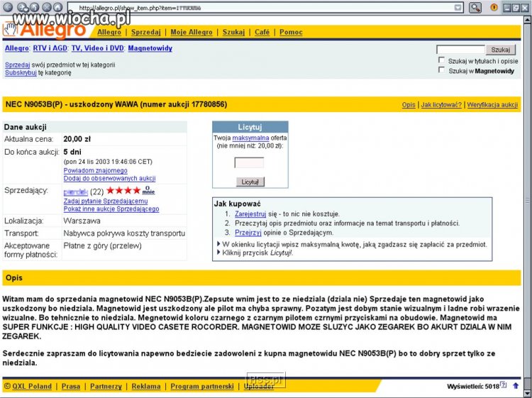This screenshot has width=532, height=398.
Task: Open Pomoc in the top navigation
Action: tap(291, 32)
